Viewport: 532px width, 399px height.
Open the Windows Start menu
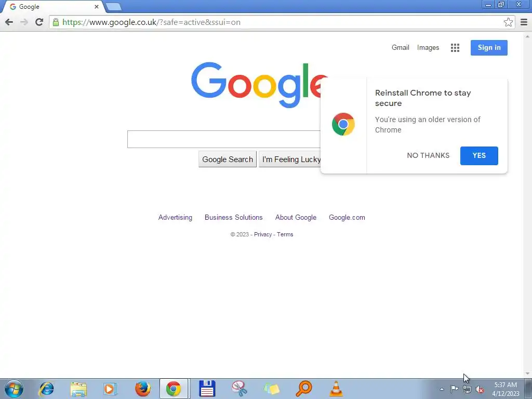click(x=14, y=389)
